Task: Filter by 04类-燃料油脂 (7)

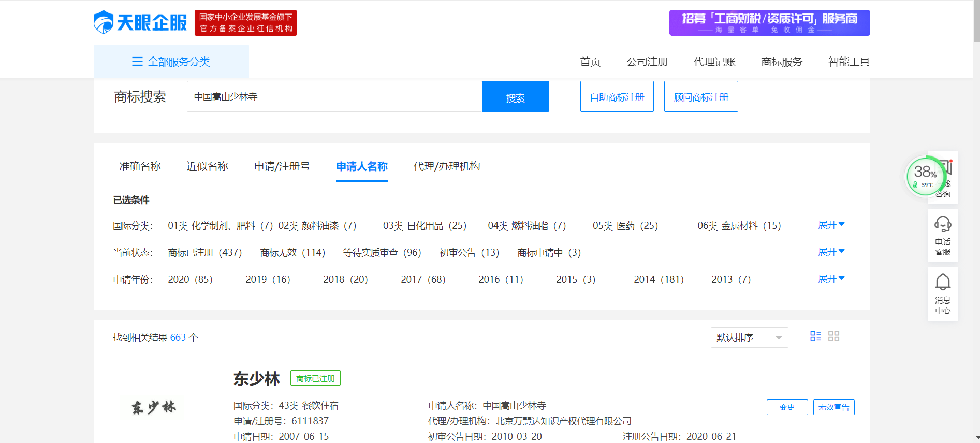Action: point(527,225)
